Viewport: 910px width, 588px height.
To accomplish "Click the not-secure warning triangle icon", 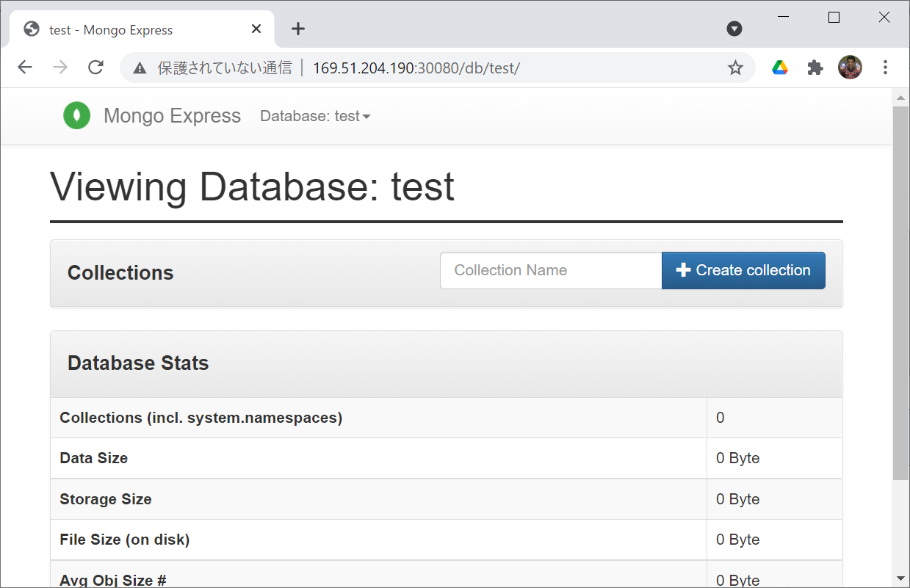I will 140,68.
